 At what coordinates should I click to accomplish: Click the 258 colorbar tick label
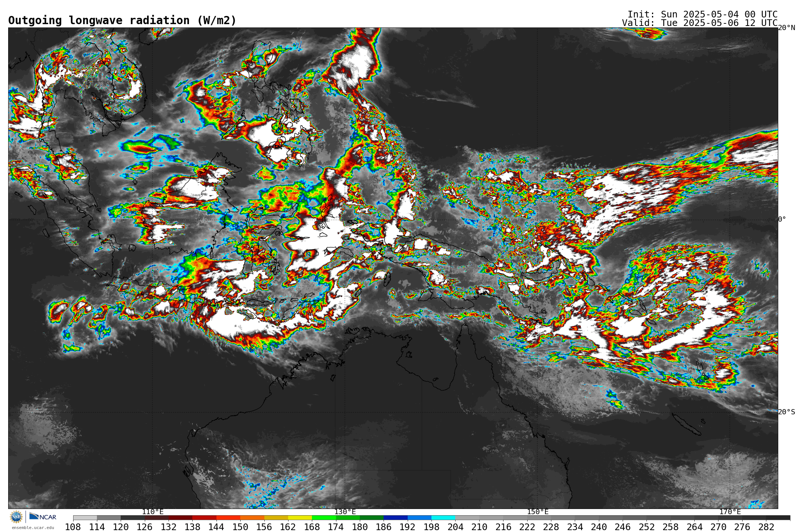(670, 527)
